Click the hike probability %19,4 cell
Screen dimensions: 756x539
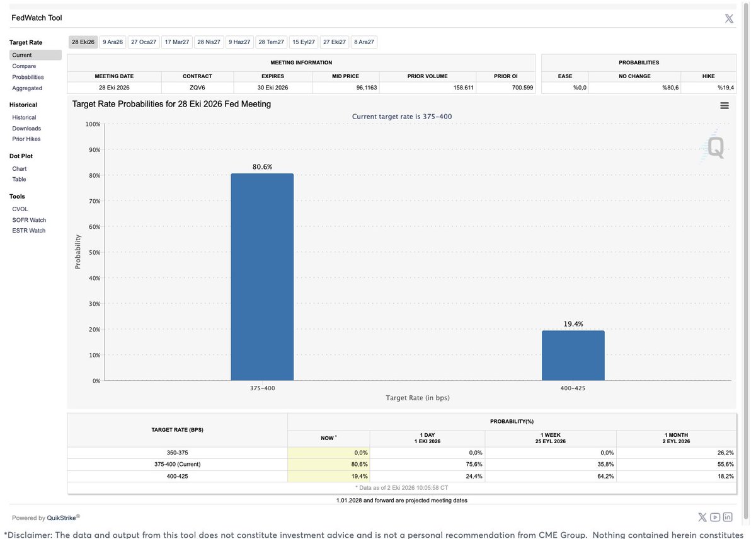click(709, 88)
